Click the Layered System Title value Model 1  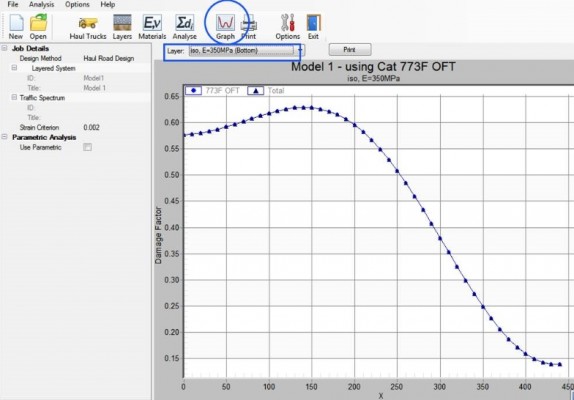point(94,88)
